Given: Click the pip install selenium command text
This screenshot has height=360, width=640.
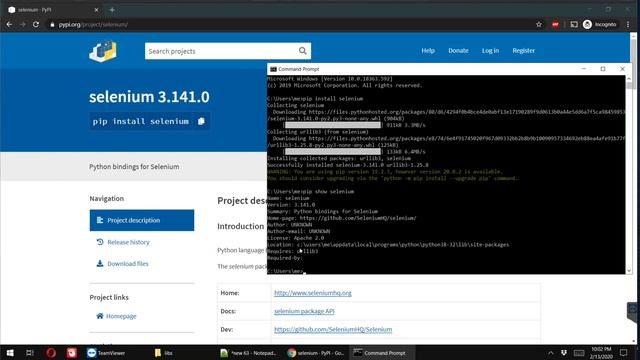Looking at the screenshot, I should [x=141, y=121].
